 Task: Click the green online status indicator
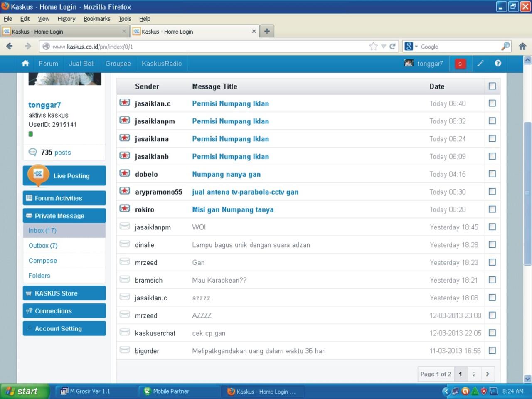[x=30, y=134]
